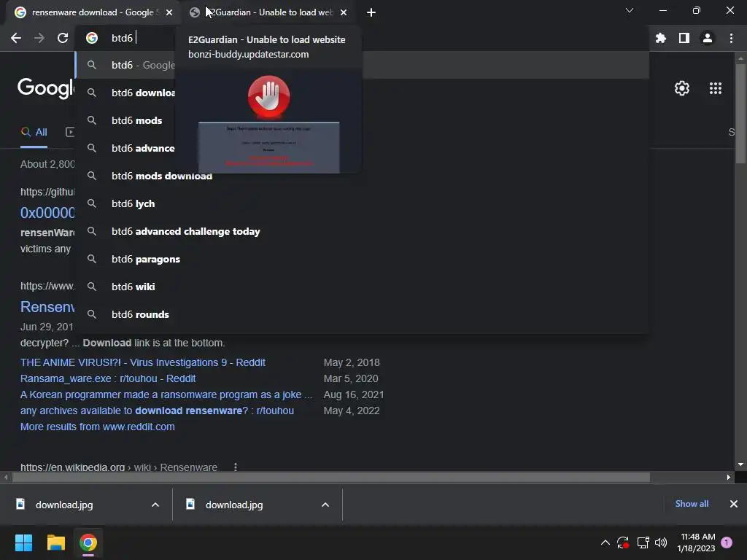This screenshot has height=560, width=747.
Task: Show hidden system tray icons
Action: point(605,542)
